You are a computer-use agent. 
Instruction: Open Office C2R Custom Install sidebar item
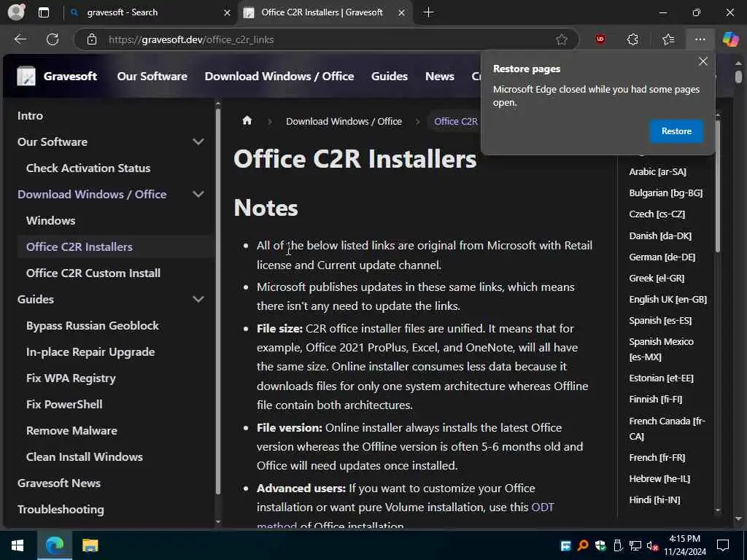click(x=93, y=273)
